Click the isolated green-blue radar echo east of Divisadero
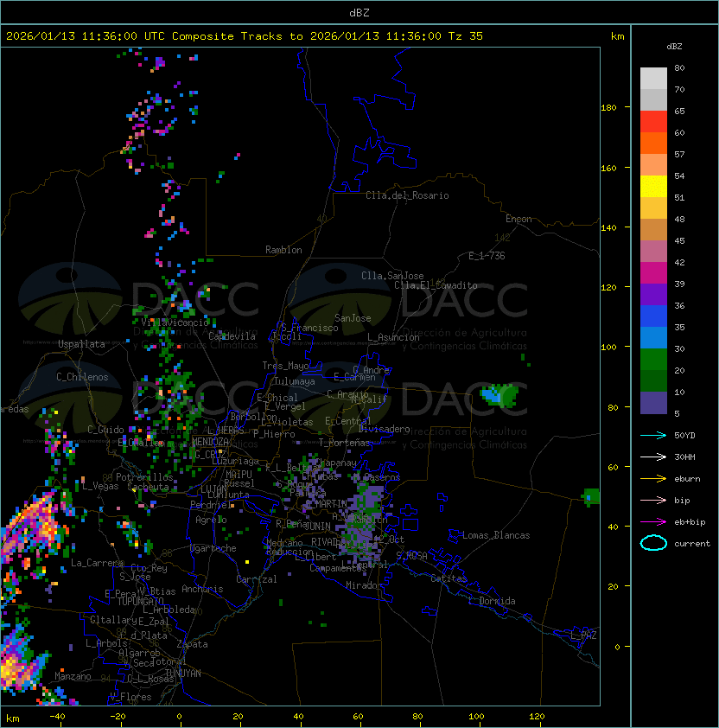Viewport: 719px width, 728px height. (499, 396)
